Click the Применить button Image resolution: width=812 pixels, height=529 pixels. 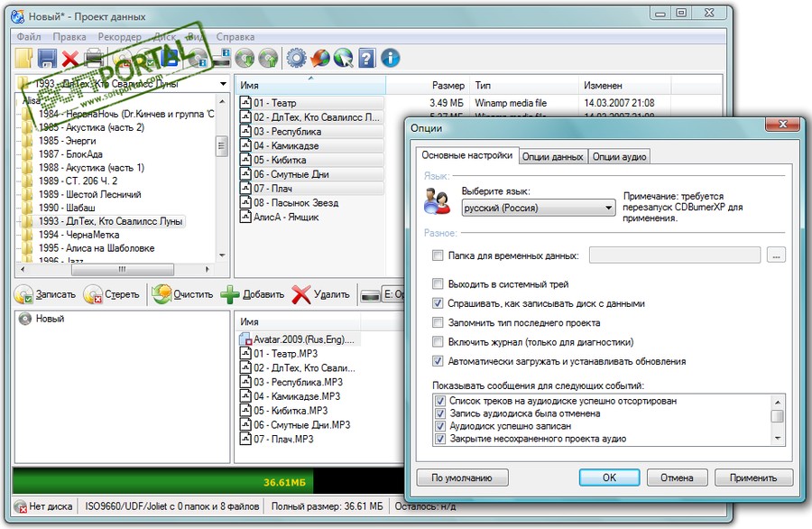tap(753, 478)
